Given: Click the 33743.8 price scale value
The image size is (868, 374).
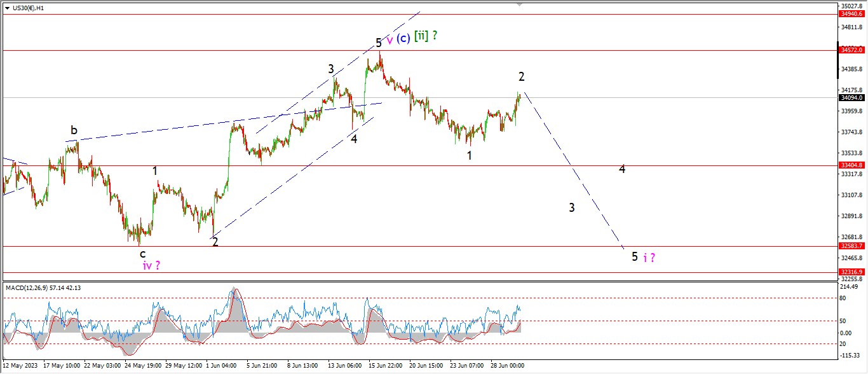Looking at the screenshot, I should pos(852,132).
